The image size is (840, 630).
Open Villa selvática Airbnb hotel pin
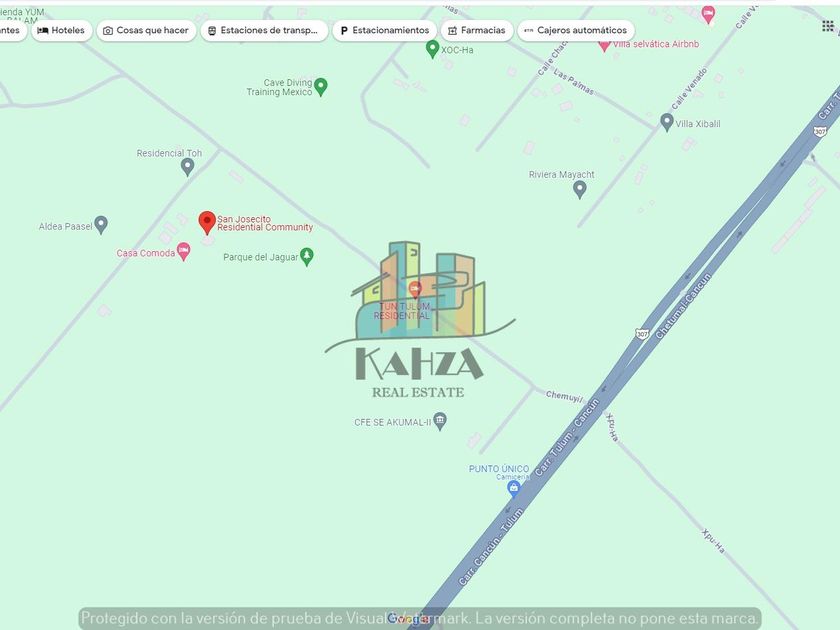(604, 45)
